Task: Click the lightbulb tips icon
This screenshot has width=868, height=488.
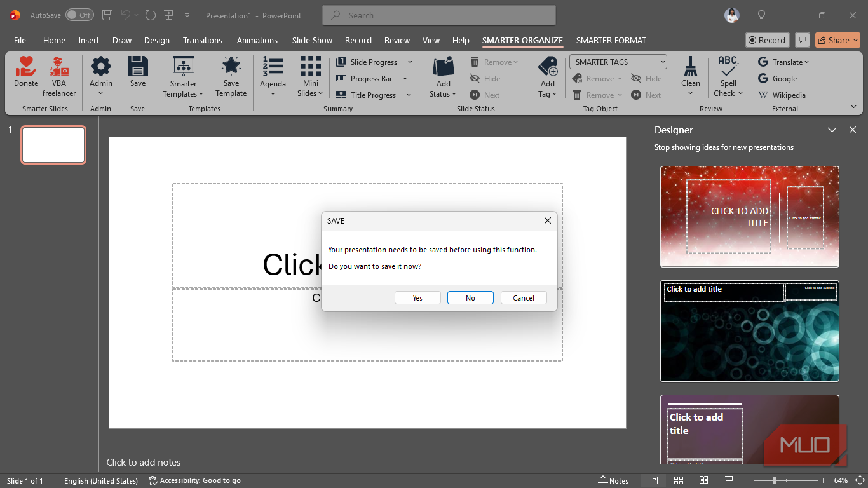Action: (x=761, y=15)
